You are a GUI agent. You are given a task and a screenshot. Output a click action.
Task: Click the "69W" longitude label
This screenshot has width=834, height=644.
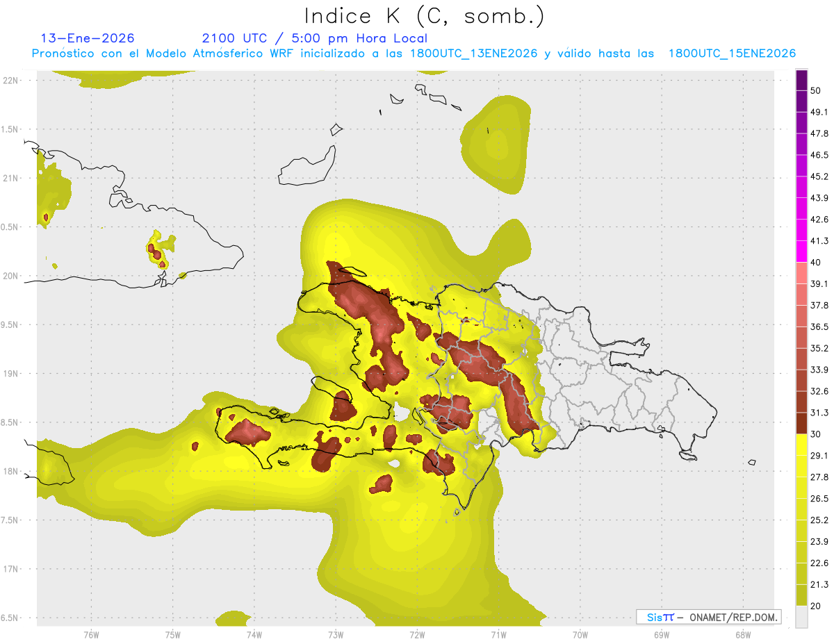(662, 634)
